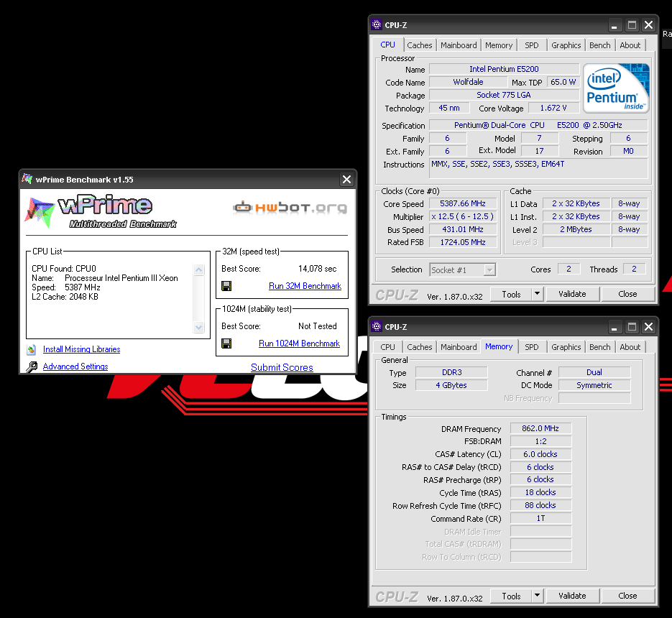Close the top CPU-Z window with X
The image size is (672, 618).
pyautogui.click(x=649, y=25)
